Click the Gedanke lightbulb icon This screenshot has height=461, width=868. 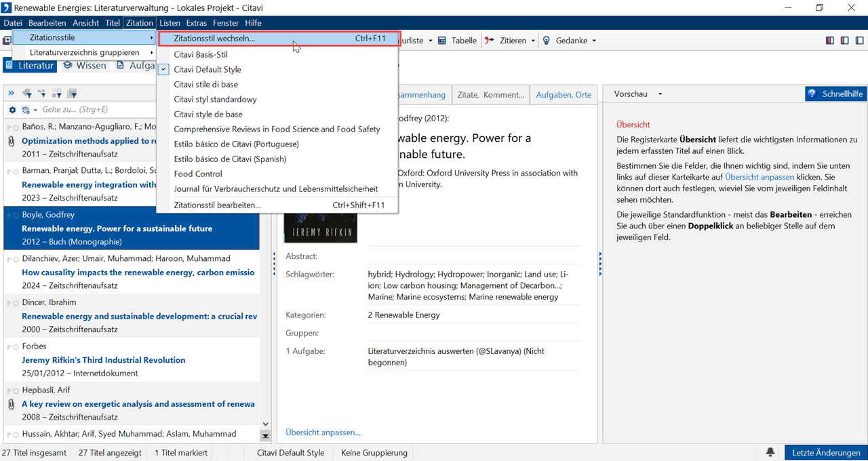tap(546, 41)
